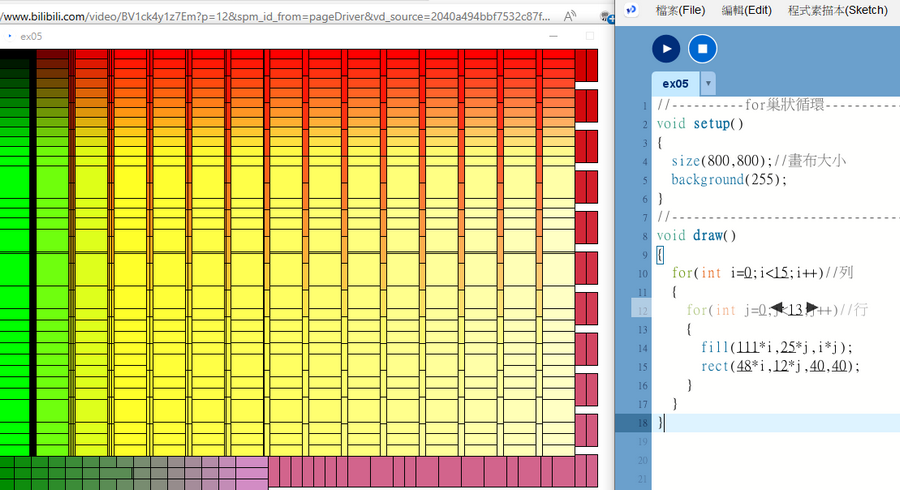Image resolution: width=900 pixels, height=490 pixels.
Task: Stop the running sketch
Action: point(703,49)
